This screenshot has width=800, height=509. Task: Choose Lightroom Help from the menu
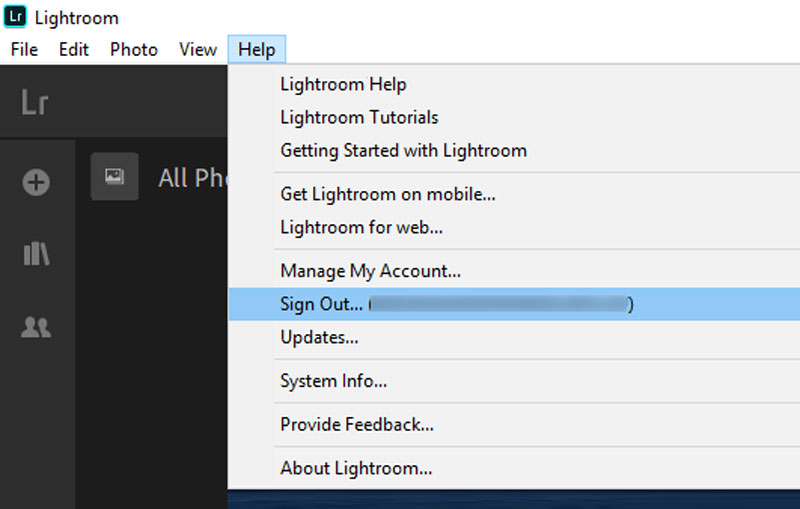pyautogui.click(x=514, y=84)
